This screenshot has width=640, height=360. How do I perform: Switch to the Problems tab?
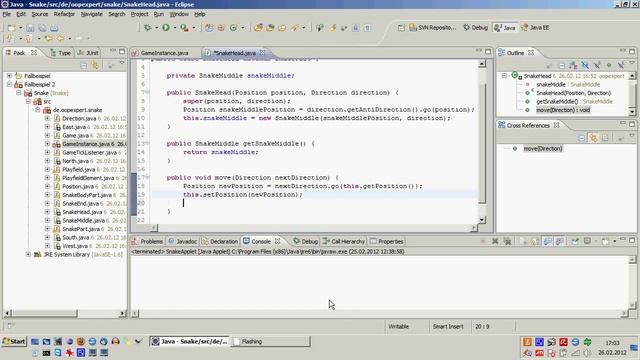pyautogui.click(x=148, y=242)
